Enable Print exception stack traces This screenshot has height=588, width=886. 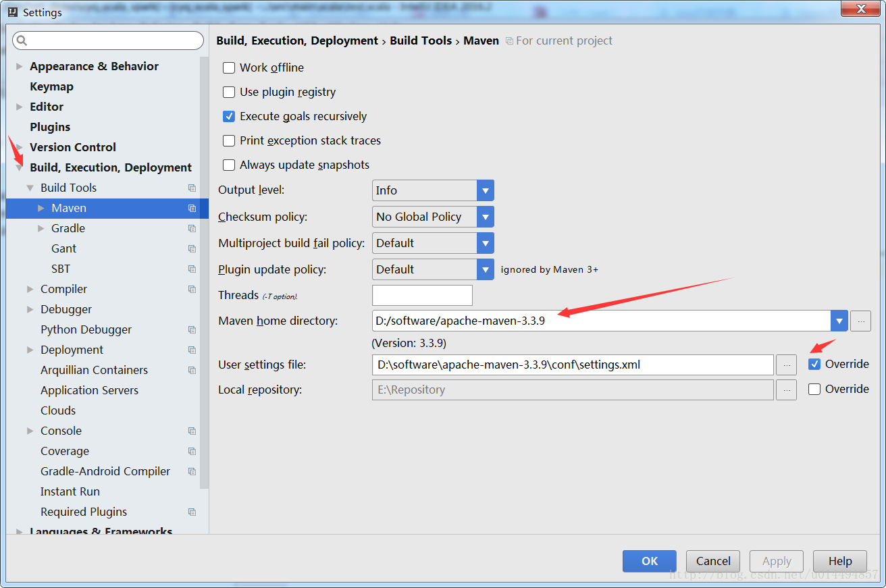click(x=229, y=140)
